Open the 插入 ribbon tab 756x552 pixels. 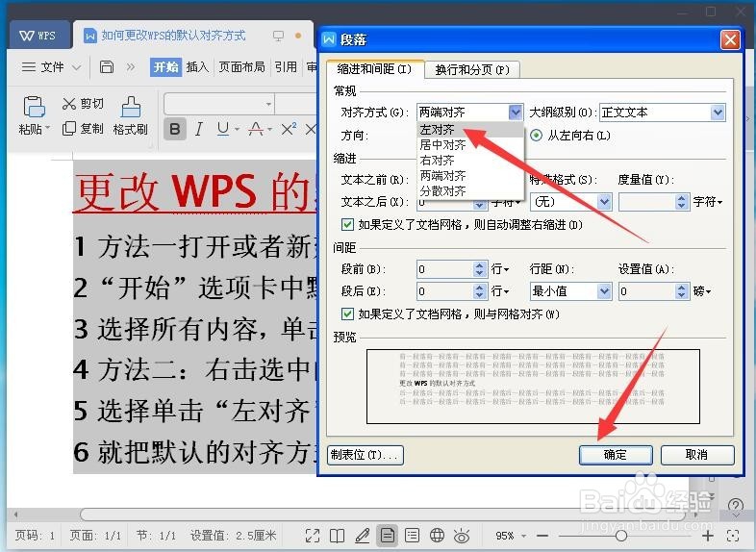(197, 67)
